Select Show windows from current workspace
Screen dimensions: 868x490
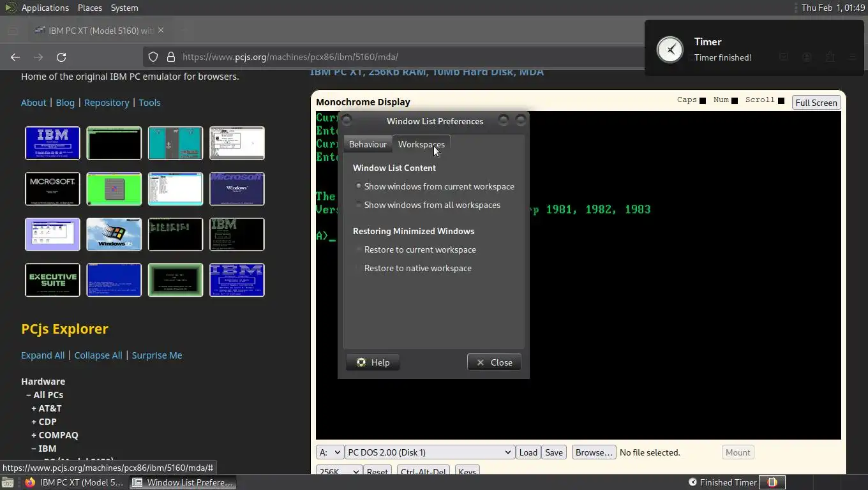click(x=436, y=186)
